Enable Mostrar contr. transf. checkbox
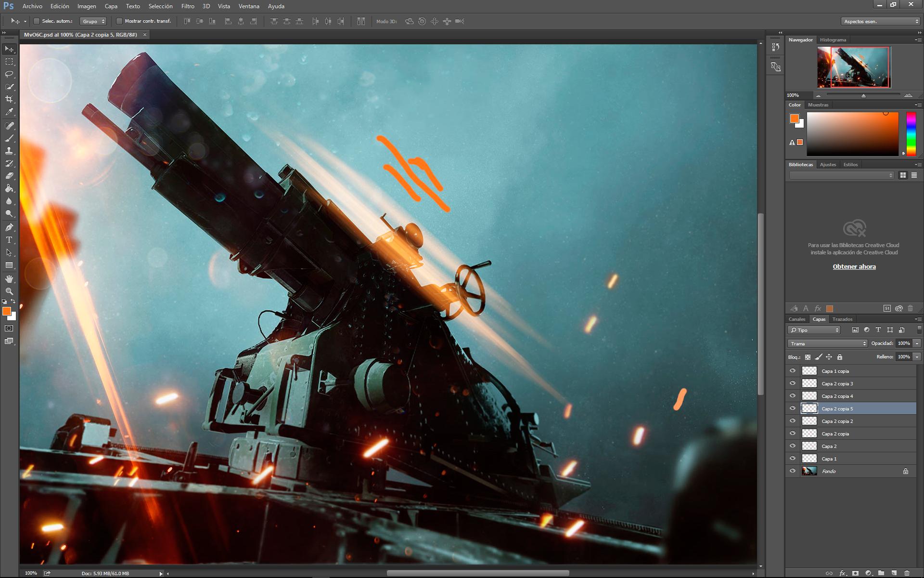The image size is (924, 578). (x=119, y=21)
